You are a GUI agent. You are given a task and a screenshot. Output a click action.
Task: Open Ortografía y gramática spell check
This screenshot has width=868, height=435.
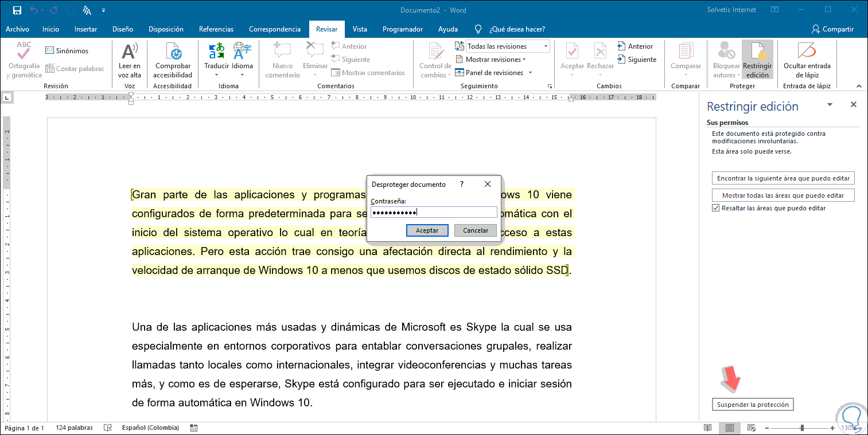click(x=24, y=60)
